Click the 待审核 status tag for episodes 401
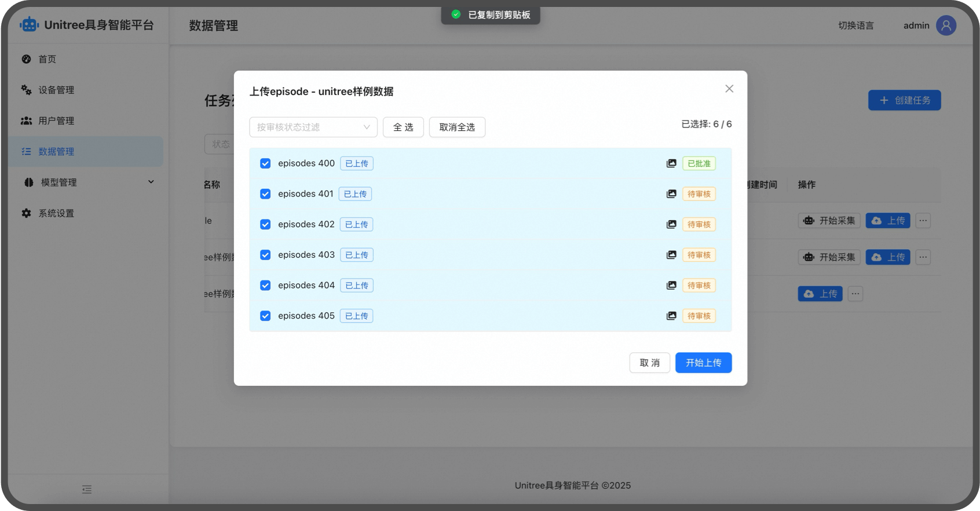 click(x=699, y=194)
